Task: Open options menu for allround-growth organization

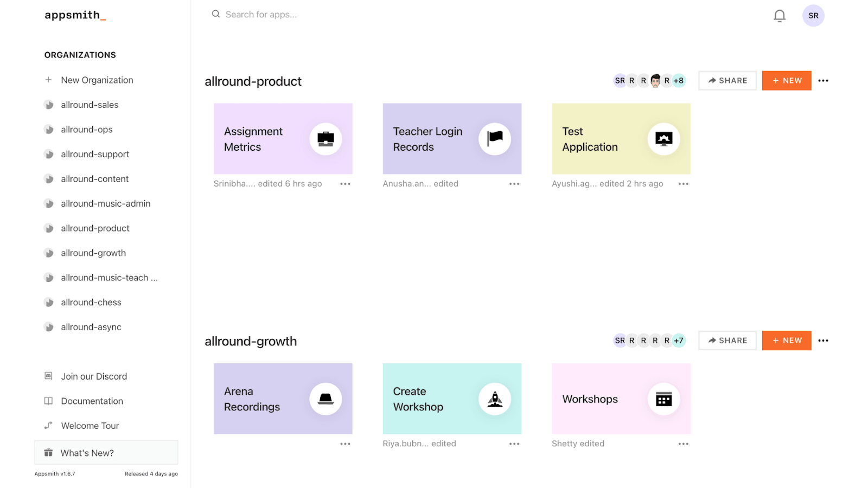Action: [x=823, y=341]
